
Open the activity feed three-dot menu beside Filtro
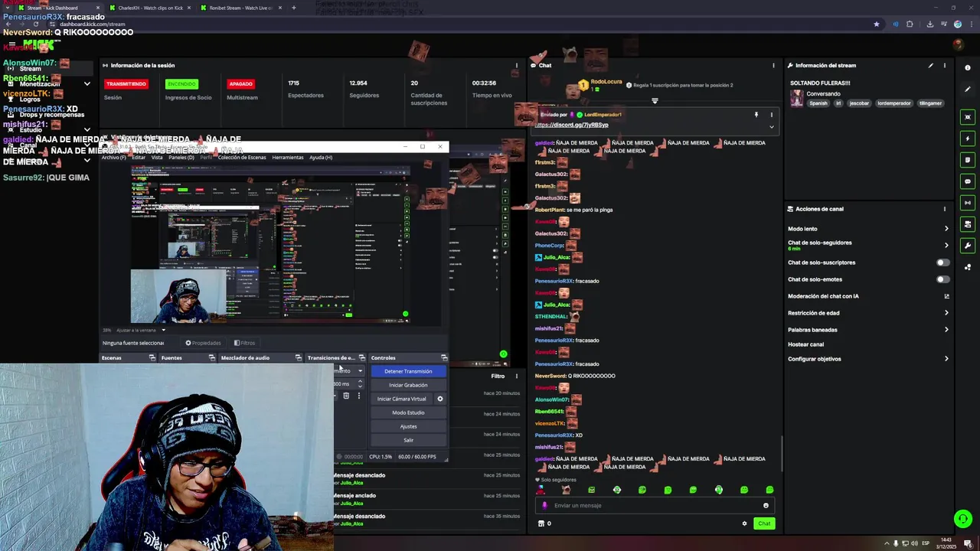click(x=517, y=376)
